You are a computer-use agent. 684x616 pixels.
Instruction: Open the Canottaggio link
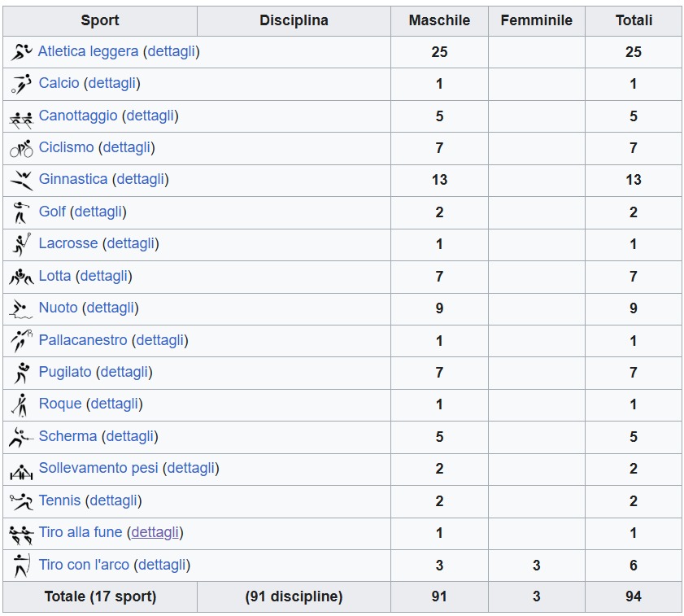pos(78,116)
